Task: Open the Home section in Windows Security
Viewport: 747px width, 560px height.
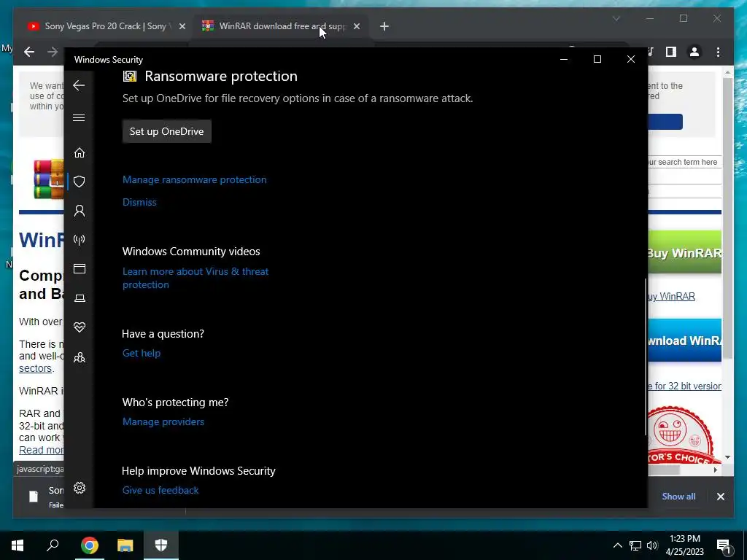Action: point(79,153)
